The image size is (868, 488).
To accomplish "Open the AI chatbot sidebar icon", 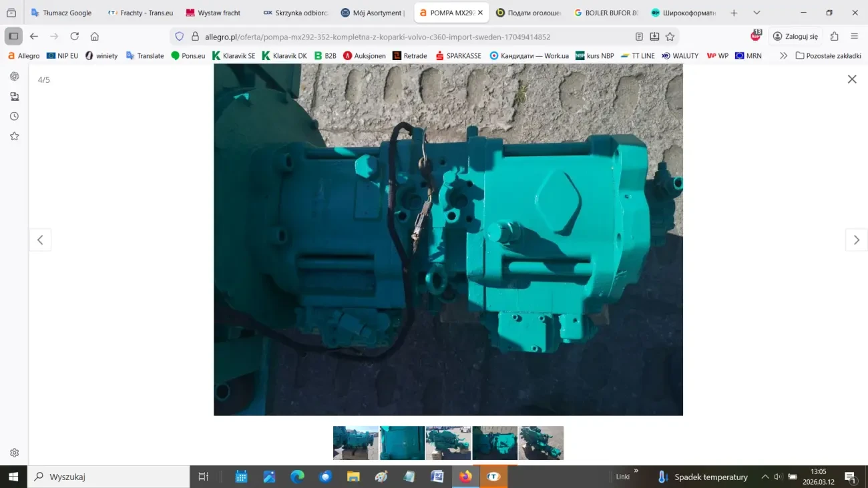I will (14, 76).
